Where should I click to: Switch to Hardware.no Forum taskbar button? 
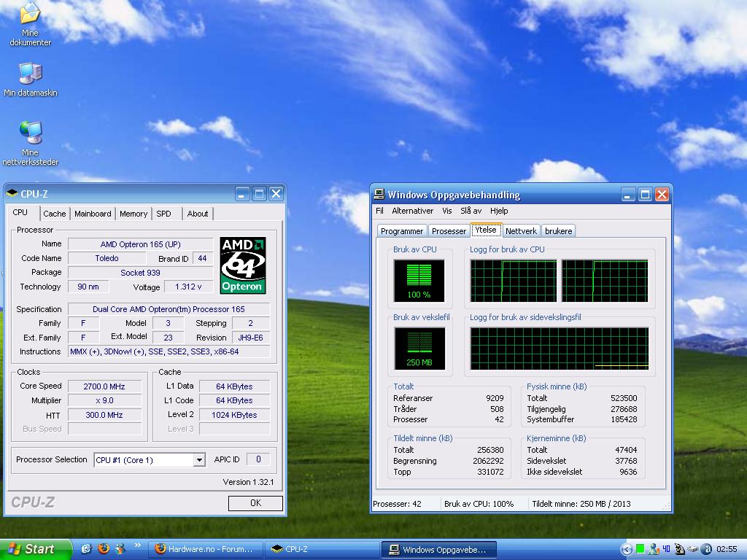coord(206,549)
